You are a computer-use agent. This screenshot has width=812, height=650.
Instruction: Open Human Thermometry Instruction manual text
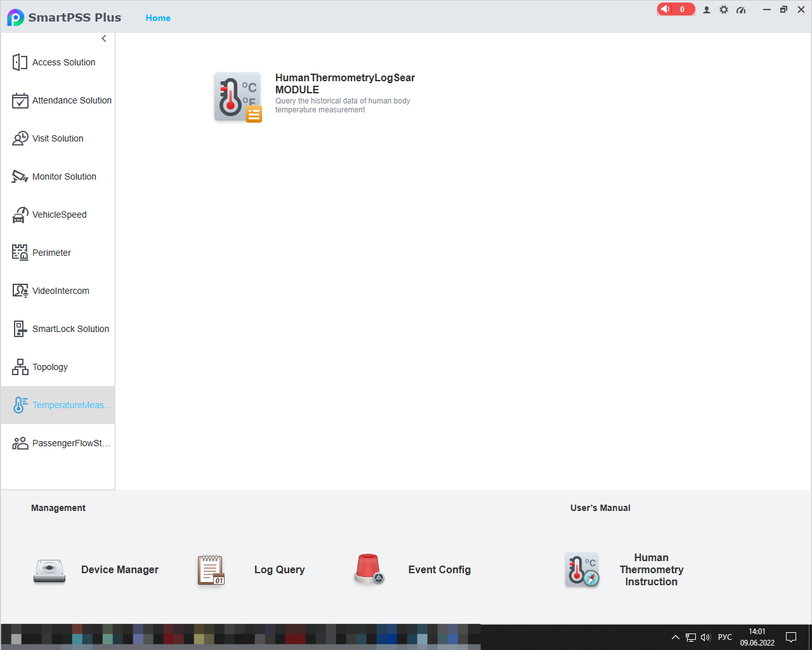tap(652, 569)
